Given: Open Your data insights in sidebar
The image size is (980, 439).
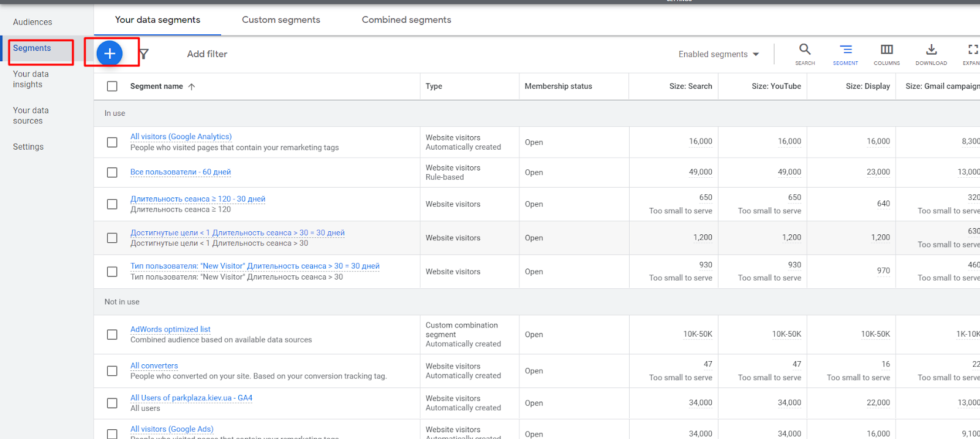Looking at the screenshot, I should click(x=31, y=79).
